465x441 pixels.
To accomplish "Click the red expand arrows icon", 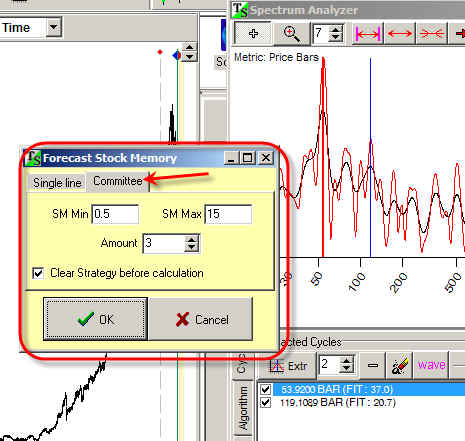I will coord(400,33).
